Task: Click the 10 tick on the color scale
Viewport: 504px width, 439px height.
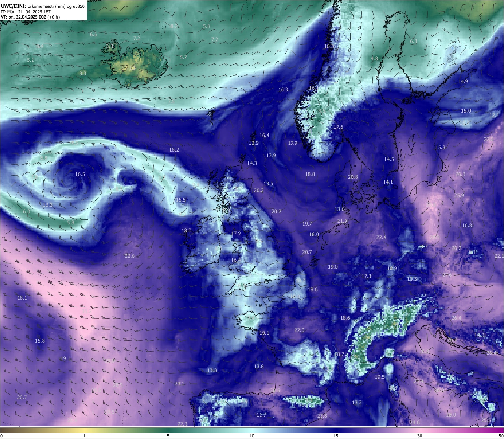Action: [252, 436]
